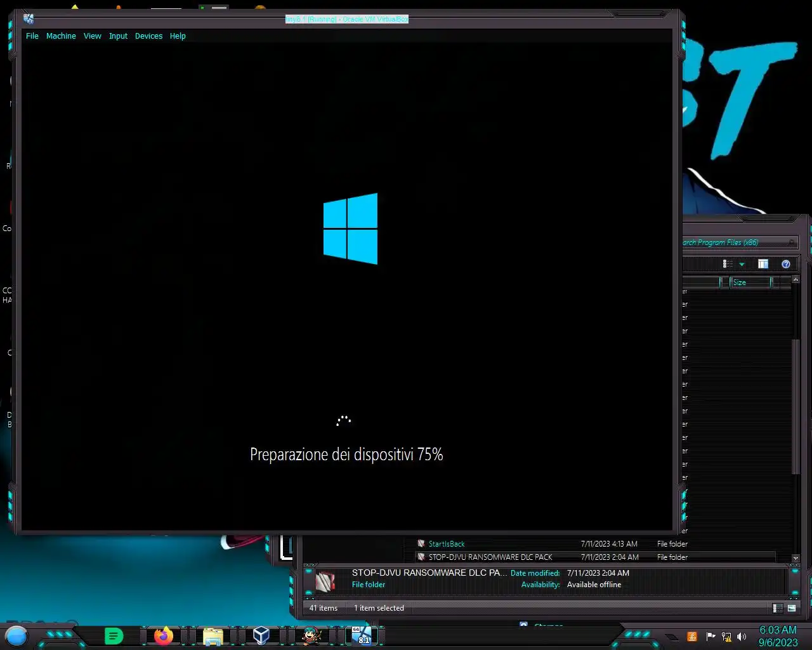Viewport: 812px width, 650px height.
Task: Open the view options dropdown arrow in Explorer
Action: coord(742,265)
